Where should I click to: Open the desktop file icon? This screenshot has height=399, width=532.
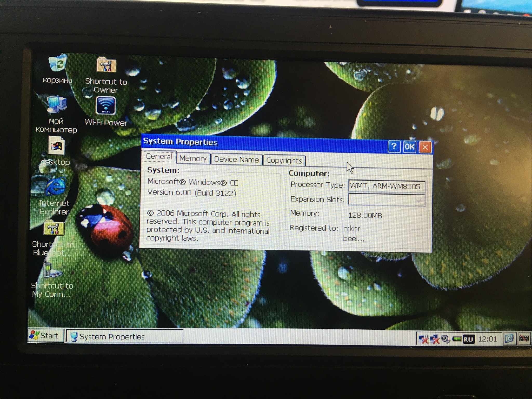coord(56,146)
